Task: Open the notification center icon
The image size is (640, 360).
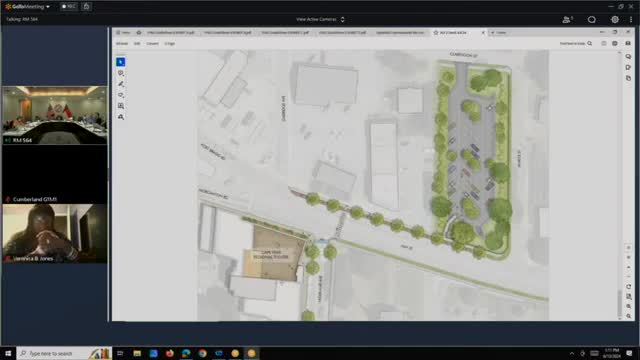Action: (629, 353)
